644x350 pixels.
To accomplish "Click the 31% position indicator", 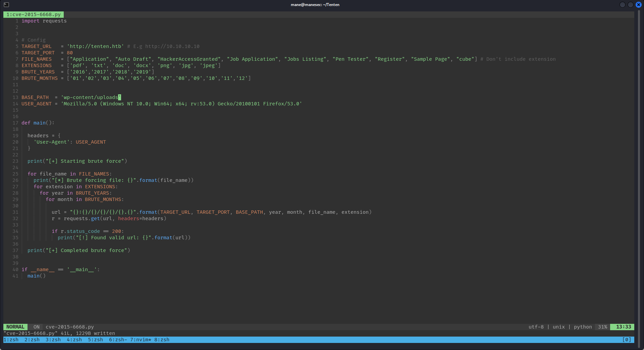I will click(602, 327).
